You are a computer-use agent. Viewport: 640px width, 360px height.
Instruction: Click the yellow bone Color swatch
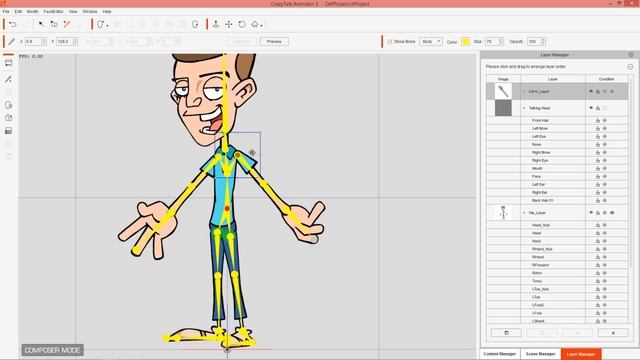pos(465,42)
